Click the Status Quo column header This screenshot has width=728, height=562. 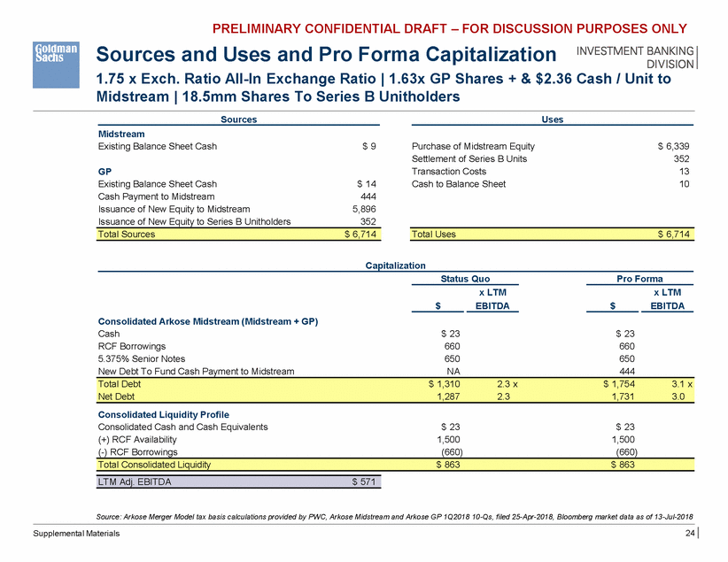(x=465, y=278)
